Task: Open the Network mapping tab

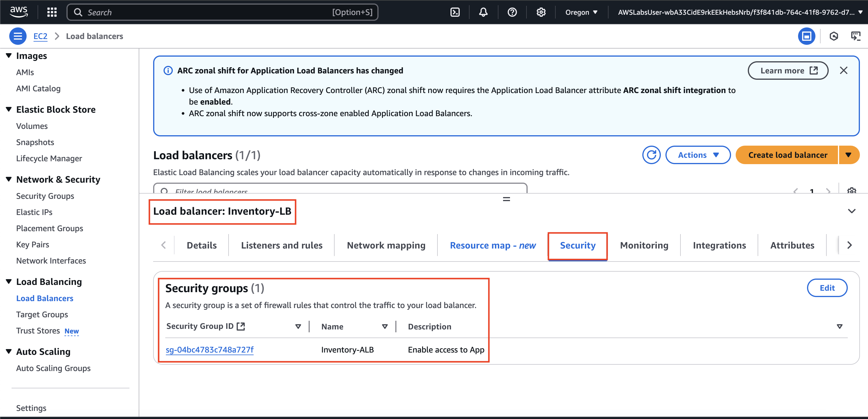Action: pyautogui.click(x=386, y=245)
